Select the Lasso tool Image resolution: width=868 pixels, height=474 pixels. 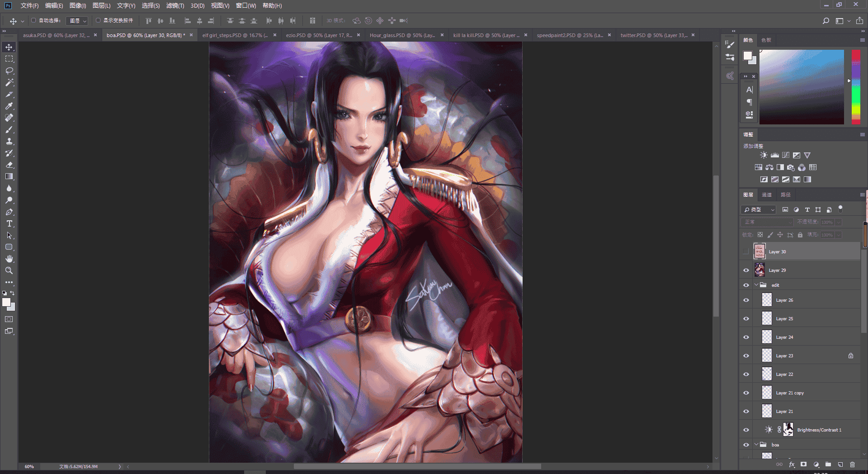coord(9,71)
